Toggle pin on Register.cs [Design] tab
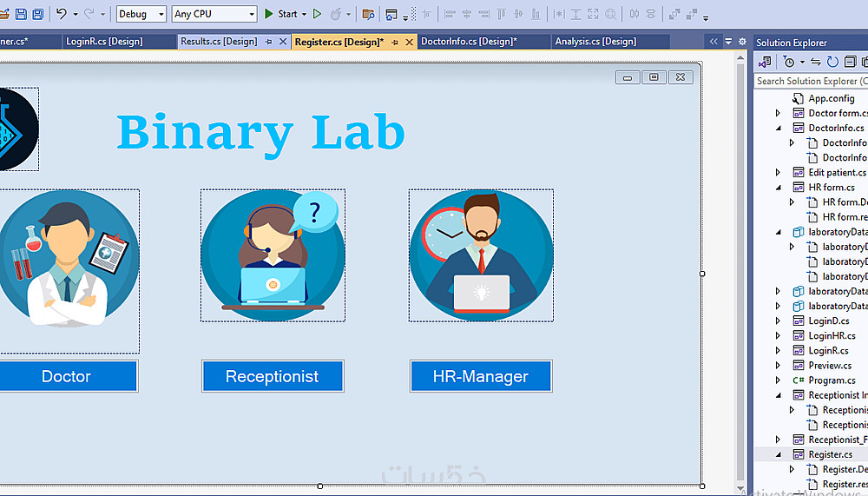 (x=395, y=42)
